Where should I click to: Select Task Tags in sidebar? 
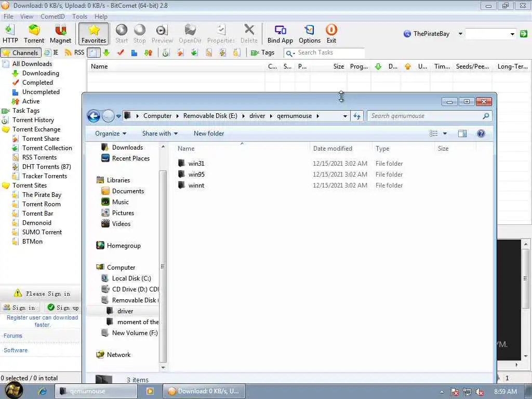[x=26, y=111]
